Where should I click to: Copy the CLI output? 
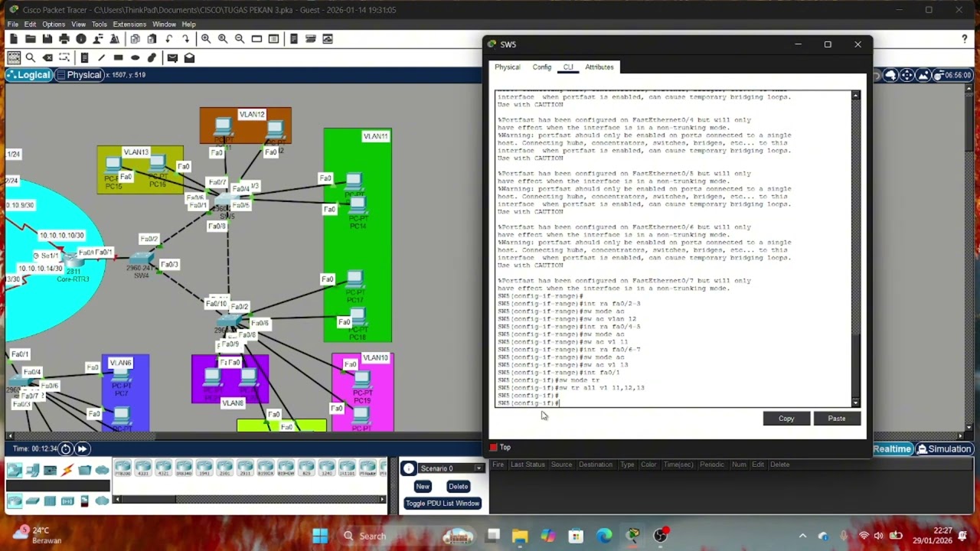click(x=786, y=419)
